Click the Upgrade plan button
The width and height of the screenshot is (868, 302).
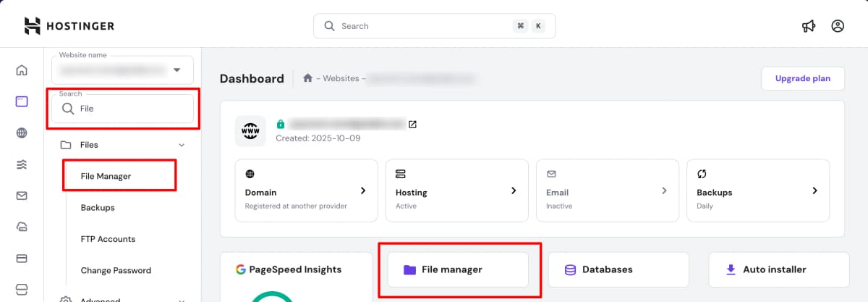pyautogui.click(x=803, y=78)
